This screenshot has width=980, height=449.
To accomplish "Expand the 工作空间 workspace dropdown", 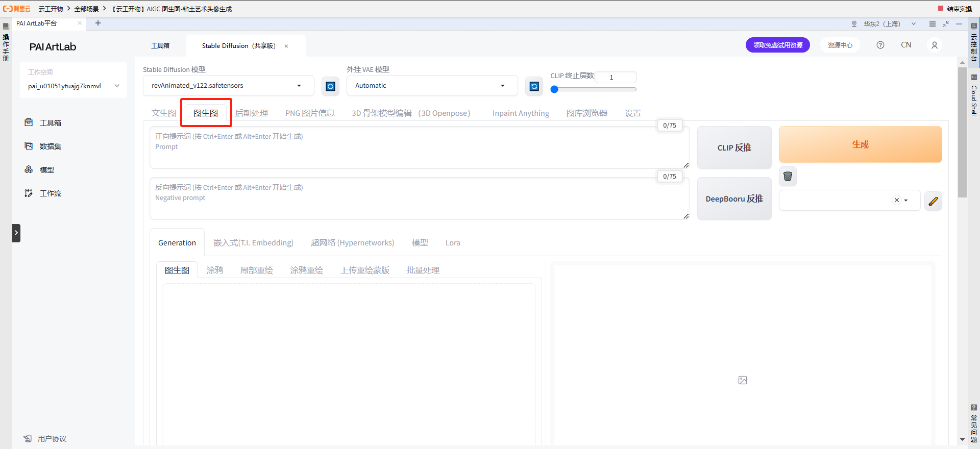I will tap(74, 86).
